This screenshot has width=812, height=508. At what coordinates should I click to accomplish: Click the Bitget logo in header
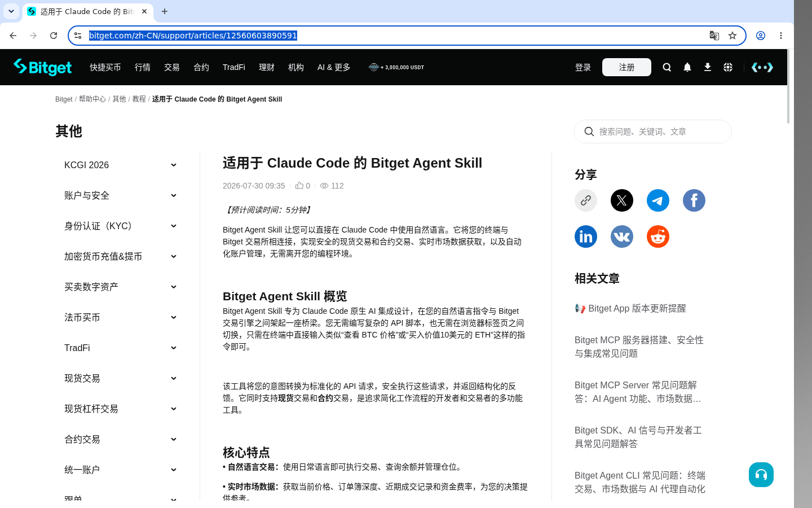(x=43, y=67)
